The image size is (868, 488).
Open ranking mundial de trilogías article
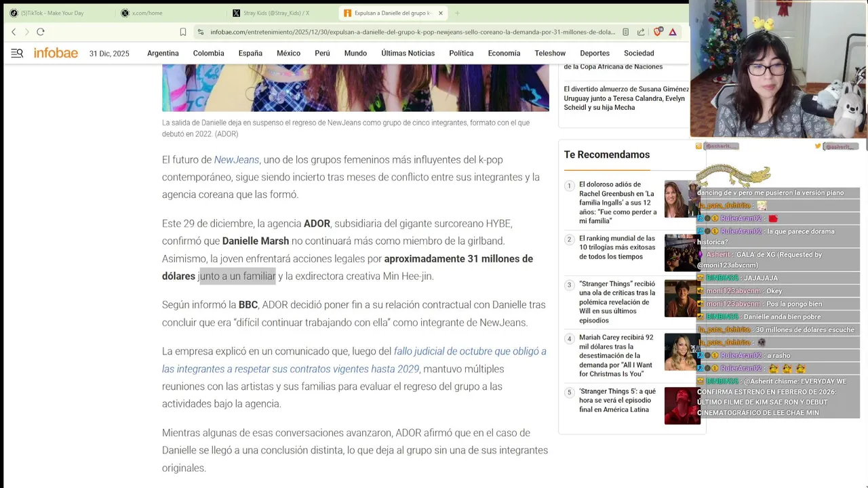(617, 247)
